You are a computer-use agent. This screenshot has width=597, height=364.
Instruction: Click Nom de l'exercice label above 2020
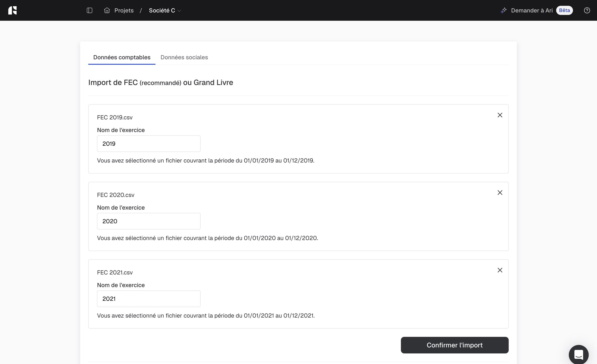[121, 208]
